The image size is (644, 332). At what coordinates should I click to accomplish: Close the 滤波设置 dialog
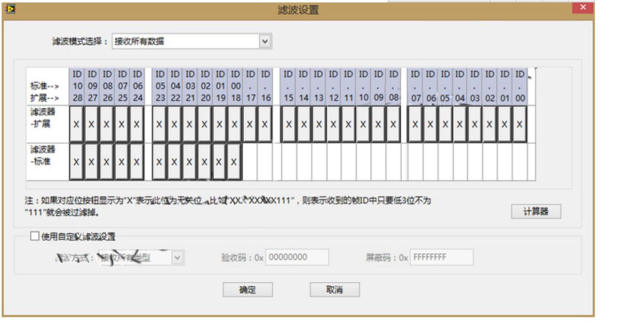click(x=583, y=8)
